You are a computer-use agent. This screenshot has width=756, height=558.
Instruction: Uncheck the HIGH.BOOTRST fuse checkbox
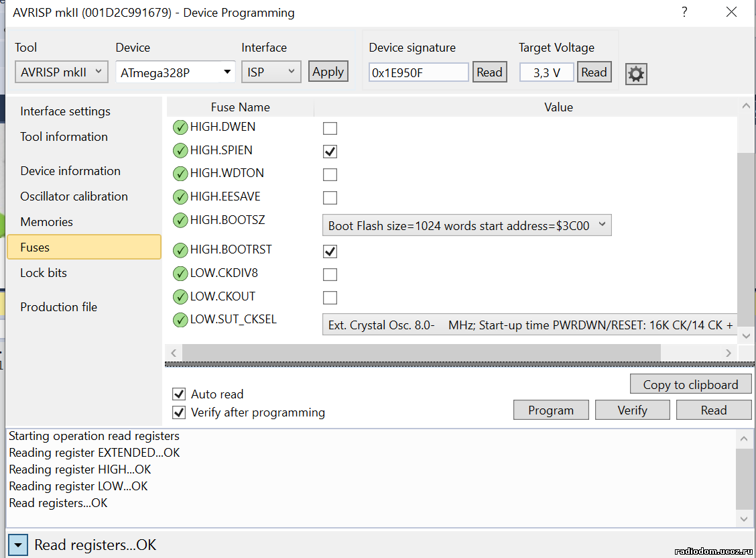[x=330, y=252]
